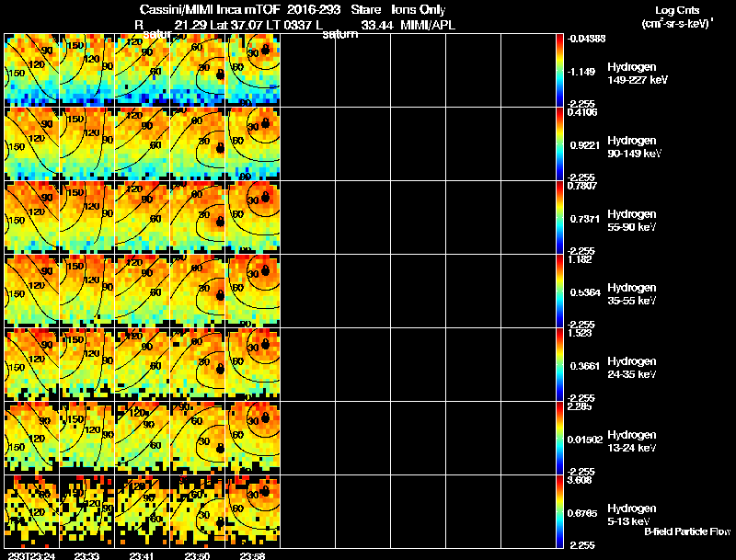Click the 90-149 keV panel at 23:50

click(197, 143)
